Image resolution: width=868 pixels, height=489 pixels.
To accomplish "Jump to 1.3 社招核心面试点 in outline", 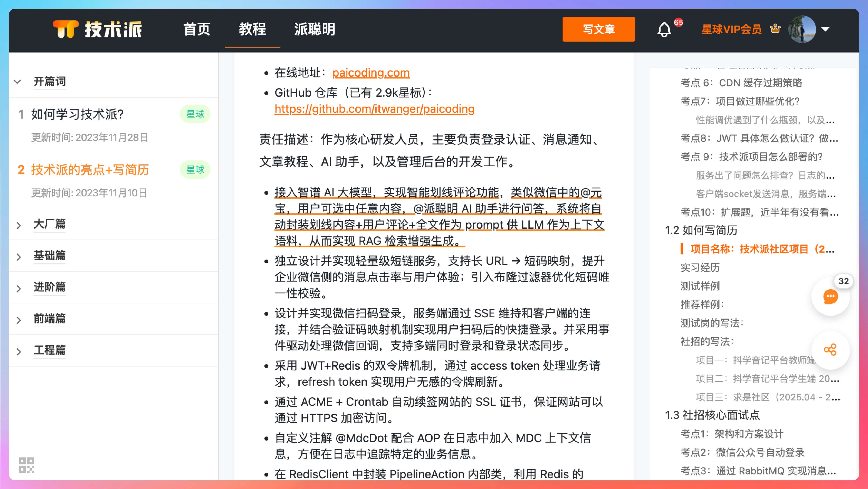I will pos(712,415).
